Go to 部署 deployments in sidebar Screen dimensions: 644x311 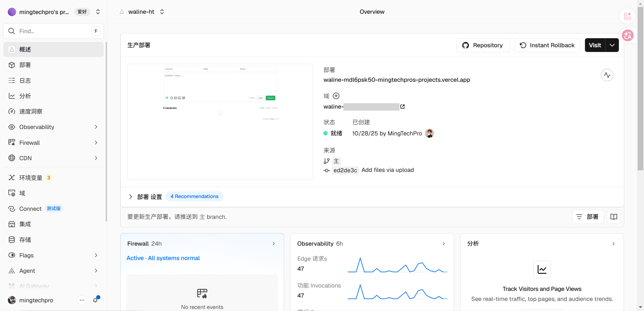[54, 65]
